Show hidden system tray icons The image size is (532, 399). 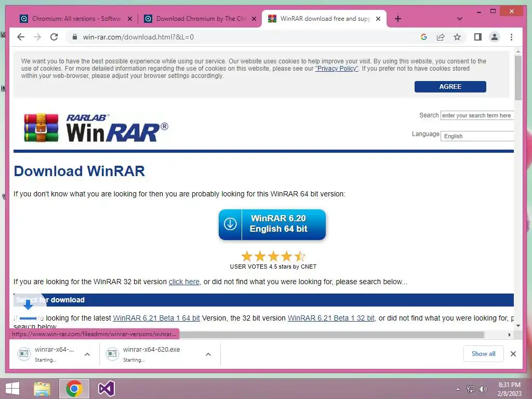(458, 389)
